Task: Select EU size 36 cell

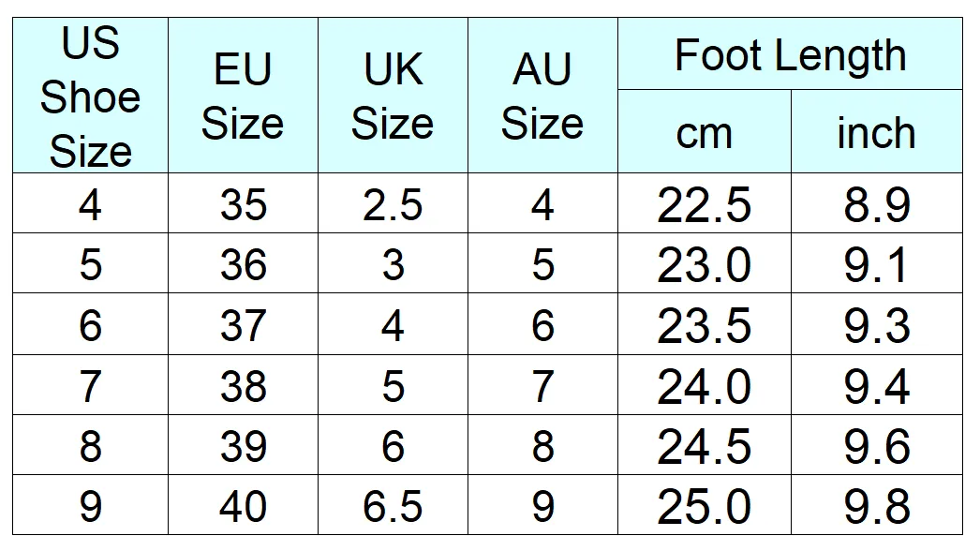Action: point(243,263)
